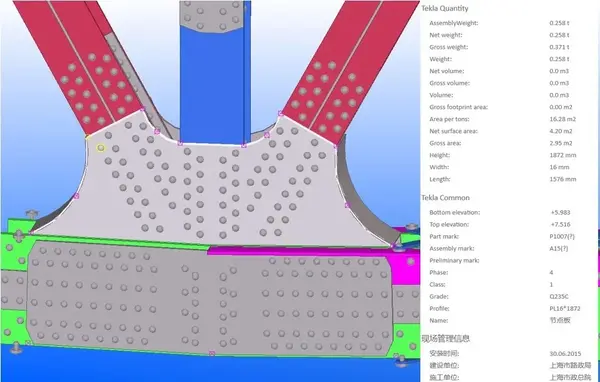Image resolution: width=600 pixels, height=382 pixels.
Task: Click the 'Tekla Quantity' section header
Action: pos(445,8)
